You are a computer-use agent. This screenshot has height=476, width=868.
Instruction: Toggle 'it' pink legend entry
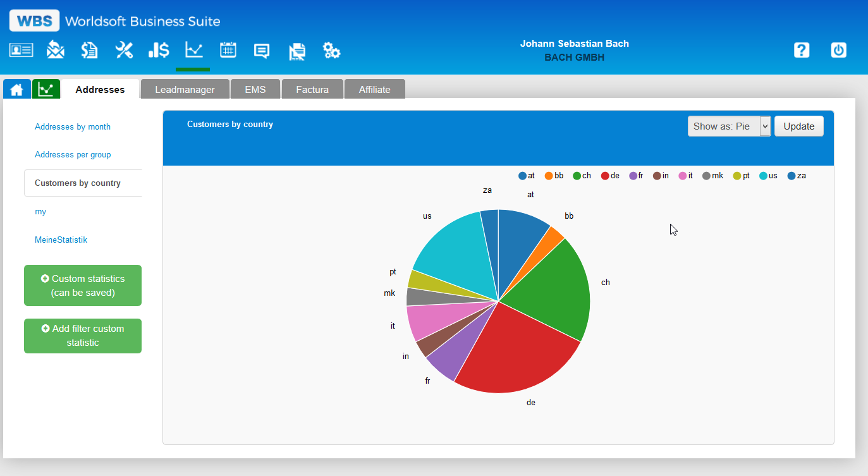tap(686, 176)
